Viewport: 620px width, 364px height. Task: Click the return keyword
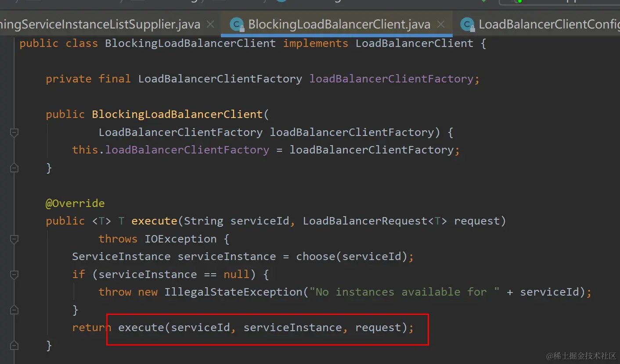click(x=92, y=328)
